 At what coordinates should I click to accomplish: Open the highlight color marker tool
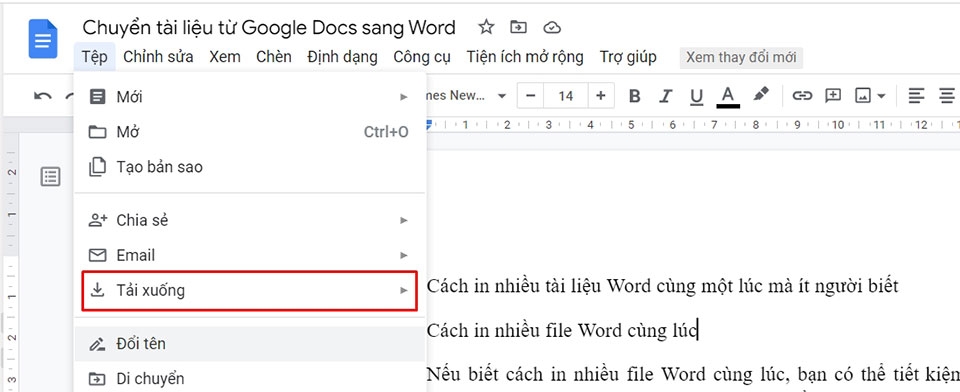click(x=760, y=95)
